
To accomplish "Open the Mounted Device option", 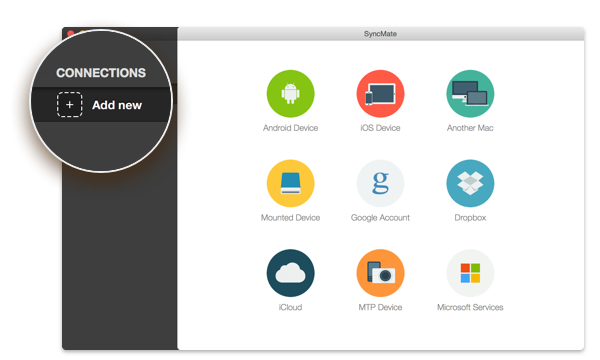I will click(290, 184).
